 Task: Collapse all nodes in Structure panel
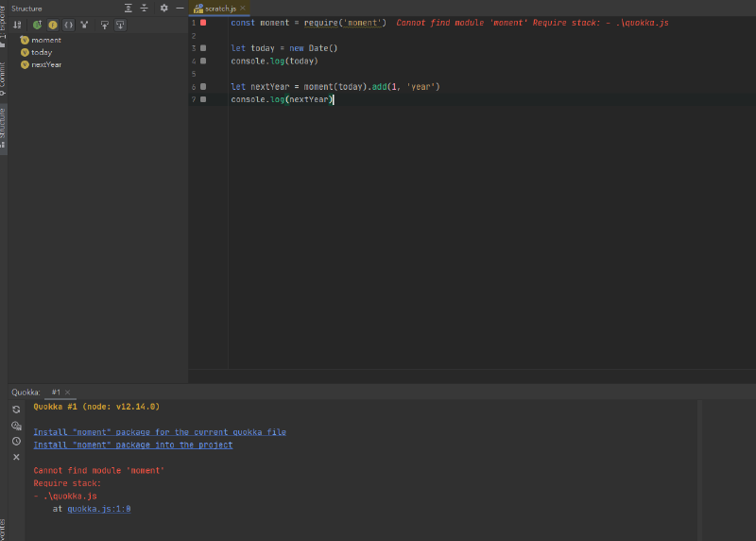point(144,8)
